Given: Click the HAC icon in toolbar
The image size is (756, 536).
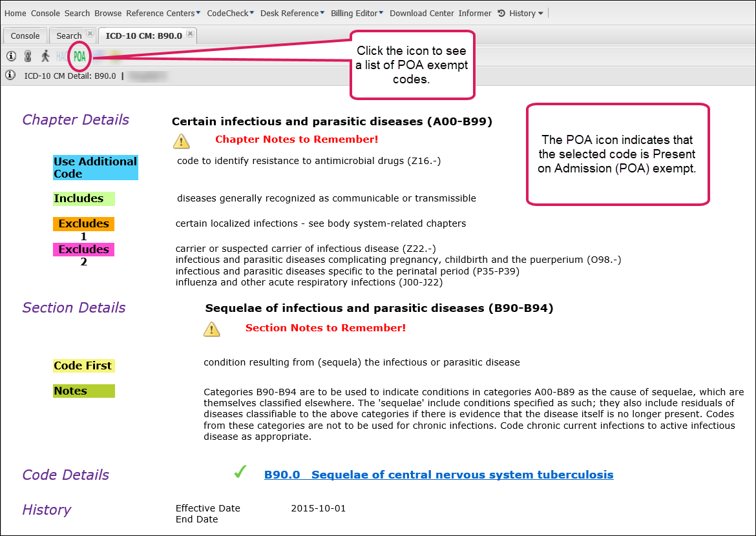Looking at the screenshot, I should click(x=61, y=57).
